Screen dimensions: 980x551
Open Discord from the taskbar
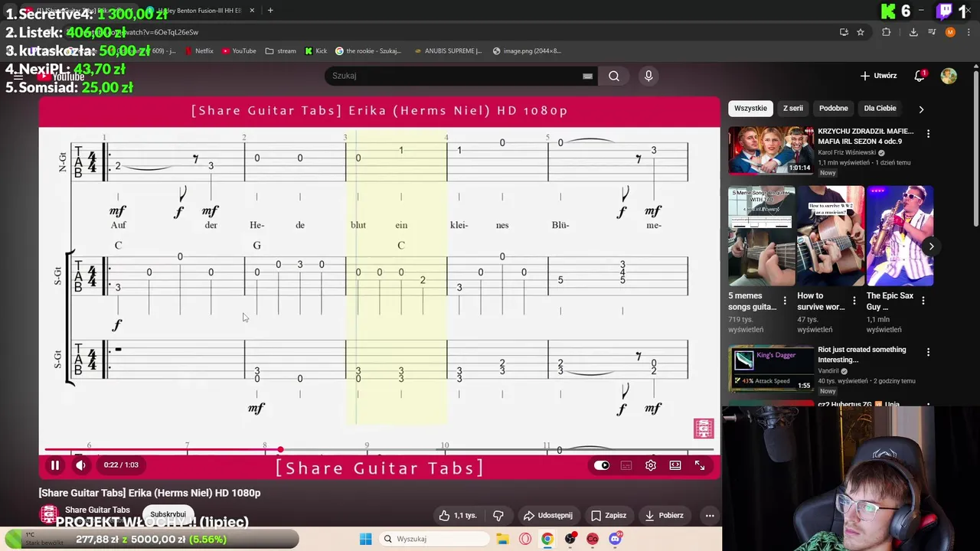pos(615,539)
